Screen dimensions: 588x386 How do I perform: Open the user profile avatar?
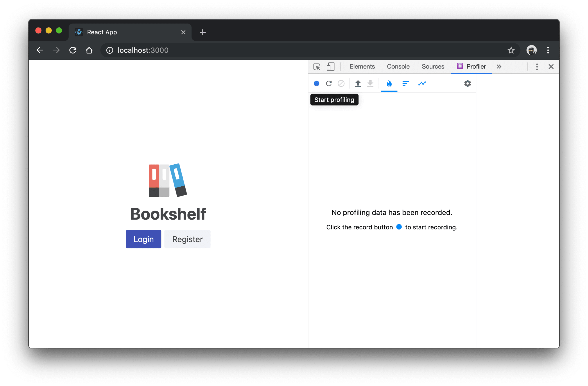click(531, 50)
